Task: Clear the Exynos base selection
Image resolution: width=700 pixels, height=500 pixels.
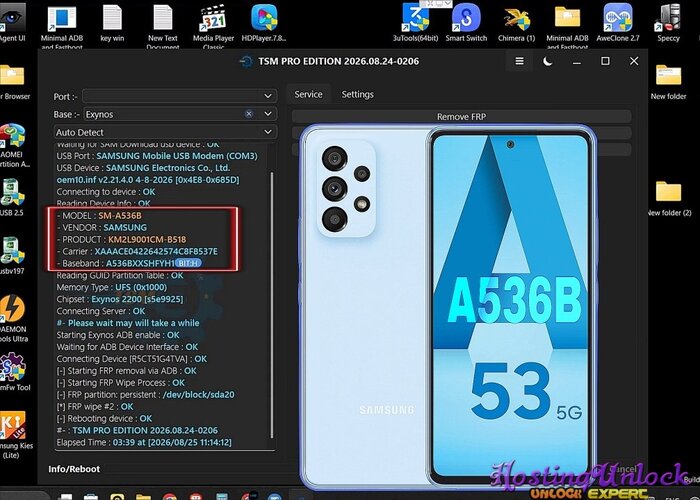Action: point(249,114)
